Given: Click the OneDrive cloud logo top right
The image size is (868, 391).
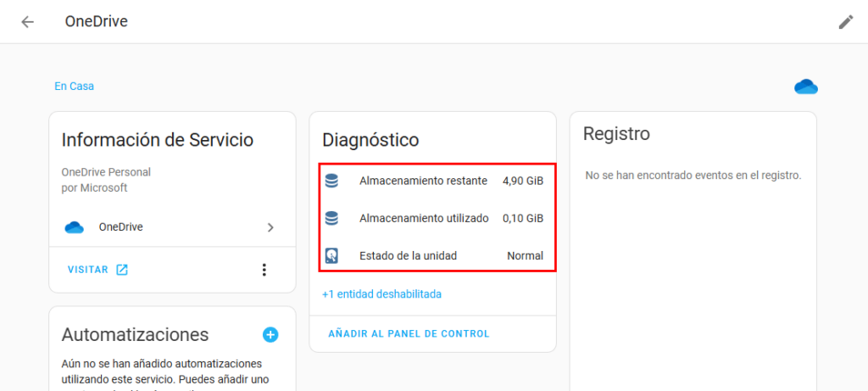Looking at the screenshot, I should click(x=805, y=87).
